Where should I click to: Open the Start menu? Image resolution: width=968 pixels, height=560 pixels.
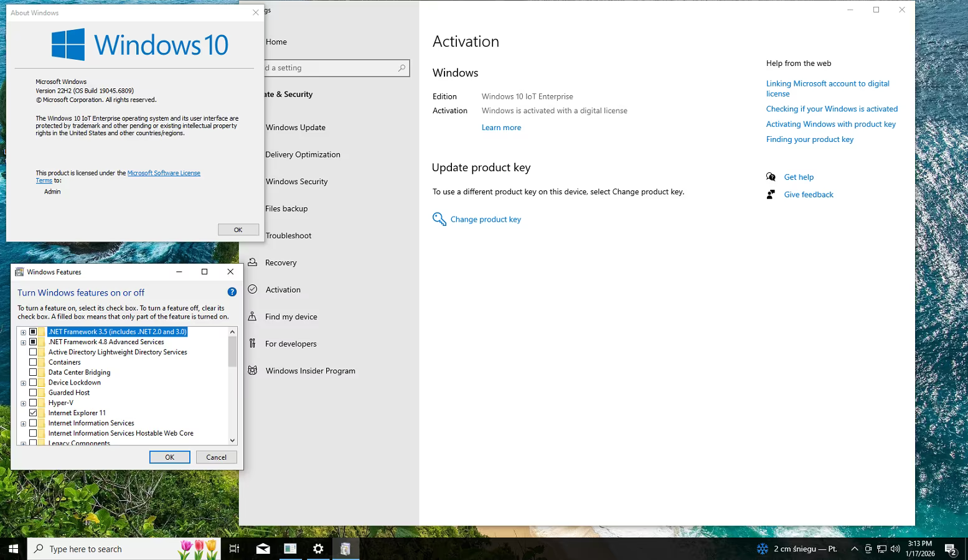point(14,549)
